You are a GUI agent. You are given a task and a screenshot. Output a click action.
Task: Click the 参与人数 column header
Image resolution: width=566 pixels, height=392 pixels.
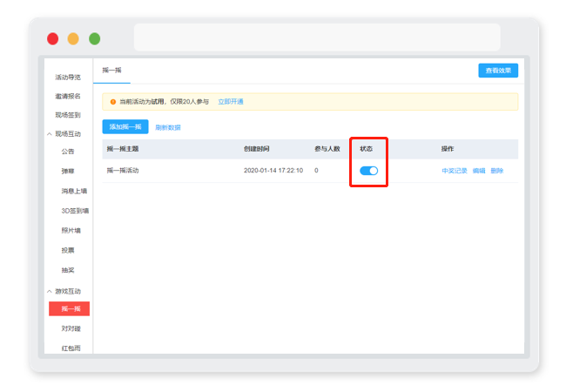click(327, 149)
